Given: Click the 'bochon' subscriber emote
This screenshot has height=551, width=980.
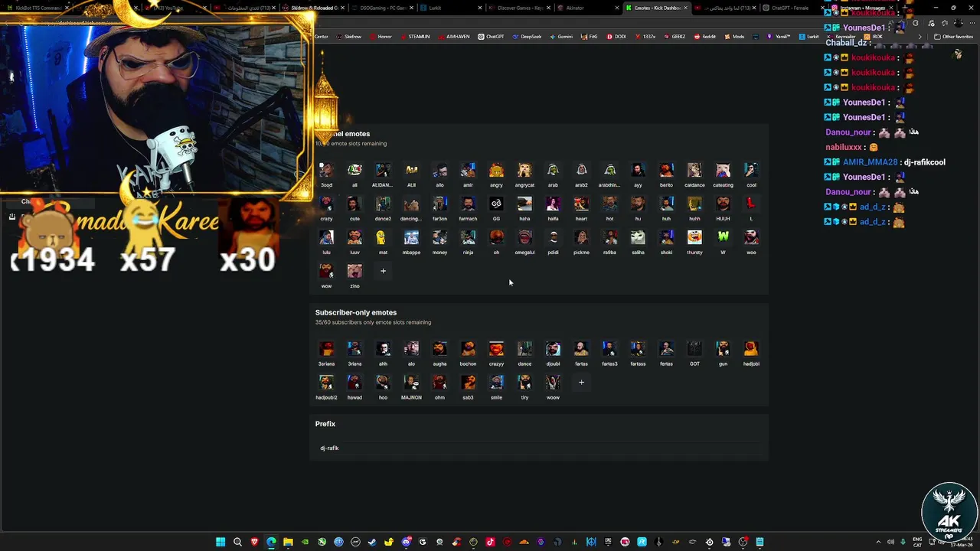Looking at the screenshot, I should point(468,349).
